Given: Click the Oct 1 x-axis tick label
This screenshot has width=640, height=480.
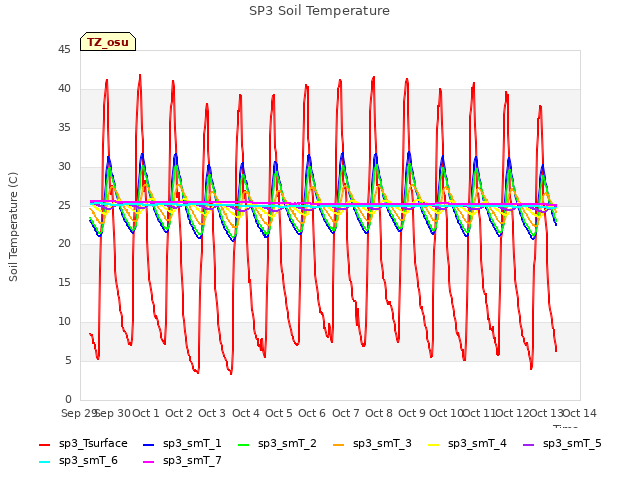Looking at the screenshot, I should tap(146, 413).
